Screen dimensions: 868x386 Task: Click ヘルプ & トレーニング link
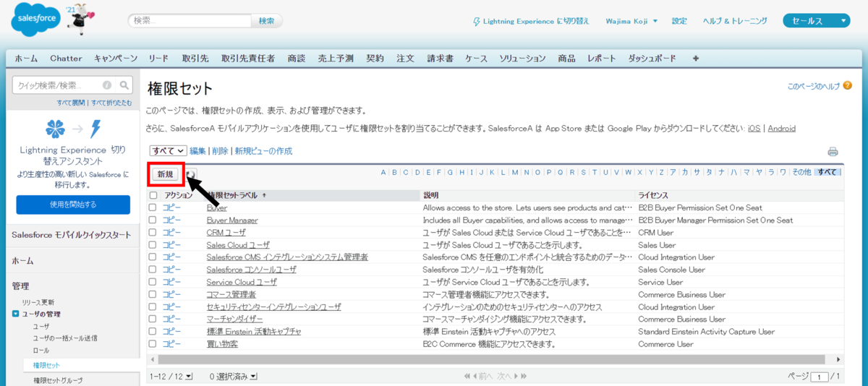pos(735,21)
